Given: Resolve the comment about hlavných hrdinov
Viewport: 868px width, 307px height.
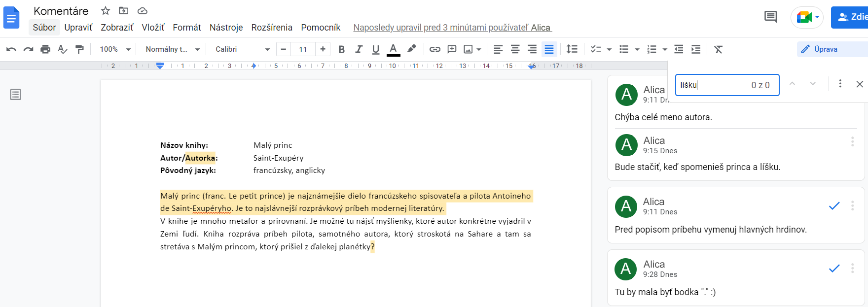Looking at the screenshot, I should click(834, 206).
